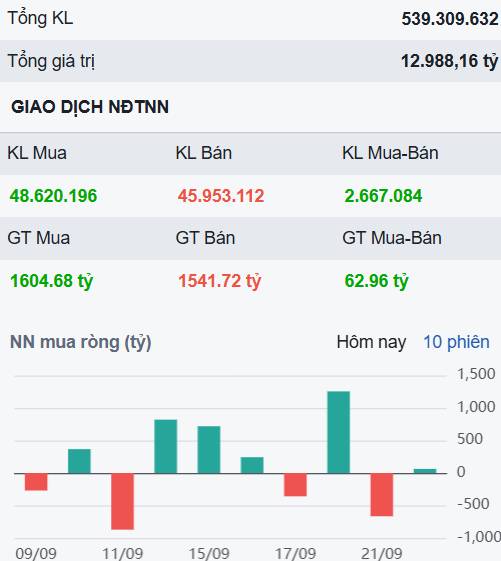Image resolution: width=501 pixels, height=561 pixels.
Task: Click the KL Bán value 45.953.112
Action: click(221, 196)
